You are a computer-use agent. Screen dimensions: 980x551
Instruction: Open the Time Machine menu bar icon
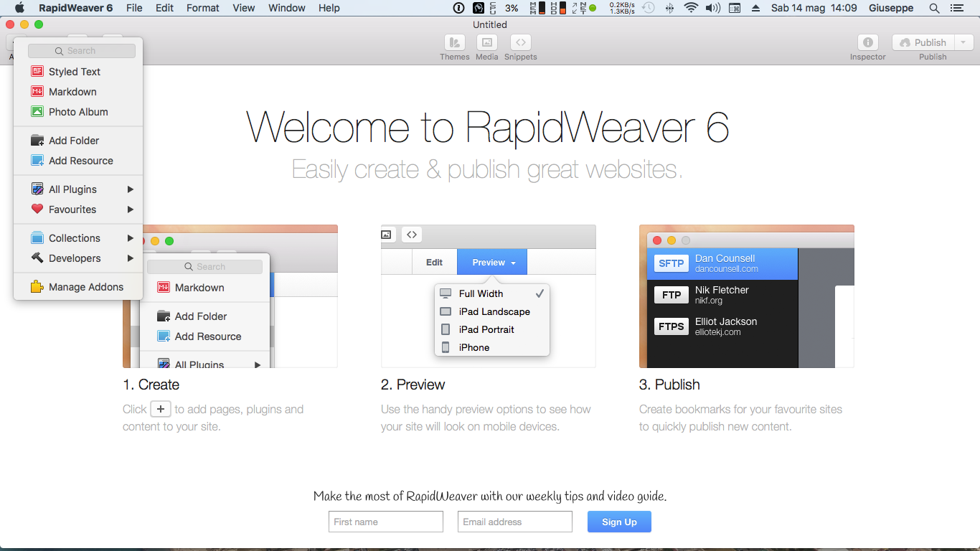(648, 8)
